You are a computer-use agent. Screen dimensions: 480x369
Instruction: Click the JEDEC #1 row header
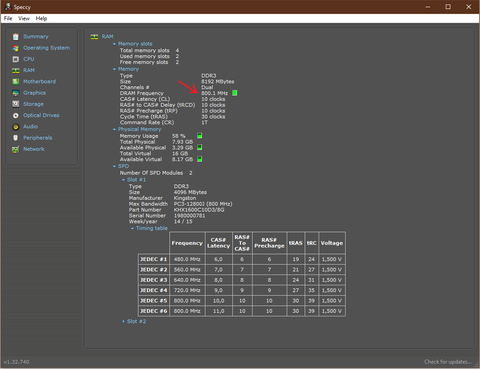pyautogui.click(x=153, y=259)
